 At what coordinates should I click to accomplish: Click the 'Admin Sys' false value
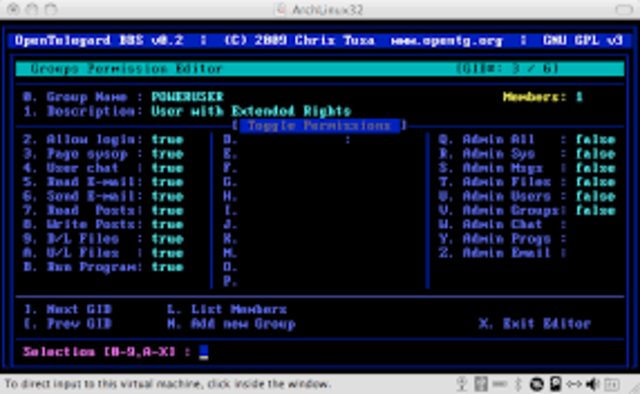tap(596, 154)
